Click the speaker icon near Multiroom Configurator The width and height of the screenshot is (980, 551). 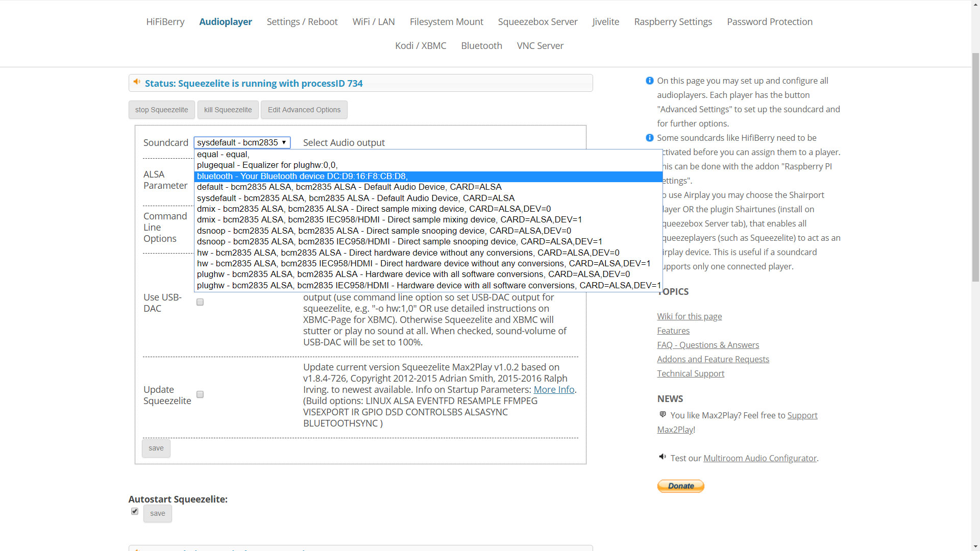point(663,457)
